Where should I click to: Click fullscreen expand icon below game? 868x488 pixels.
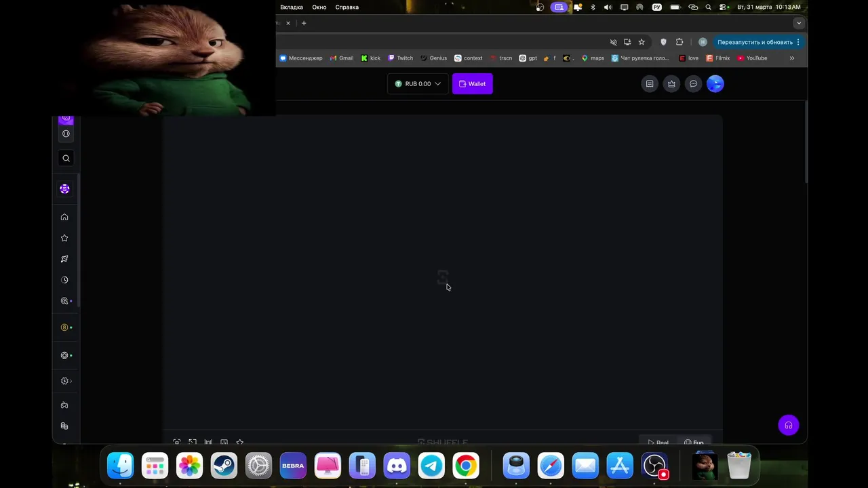[x=193, y=443]
